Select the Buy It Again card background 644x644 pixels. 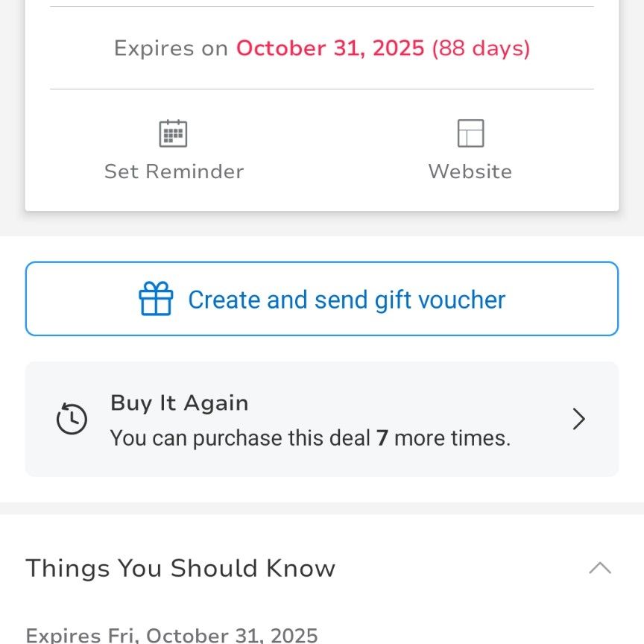(322, 419)
